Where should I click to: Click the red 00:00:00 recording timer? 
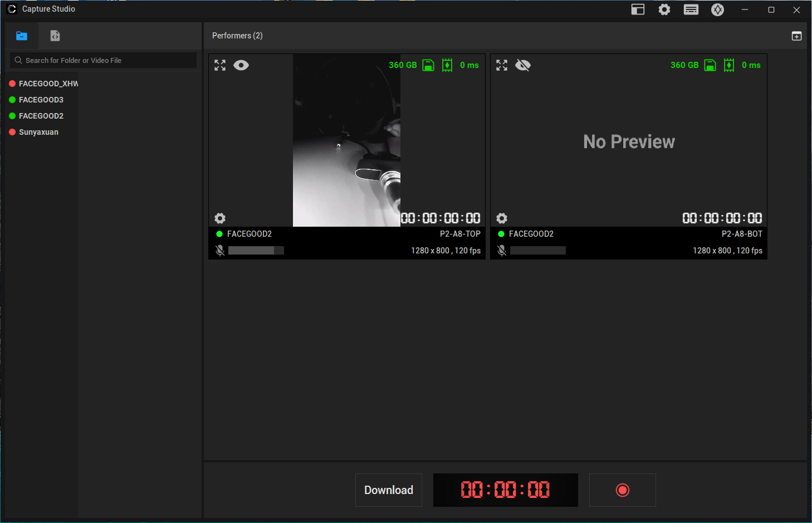pos(506,490)
